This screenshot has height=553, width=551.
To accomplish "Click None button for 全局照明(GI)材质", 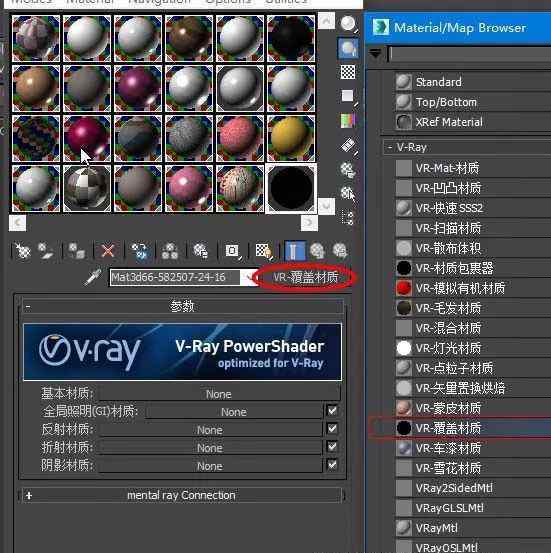I will pos(234,412).
